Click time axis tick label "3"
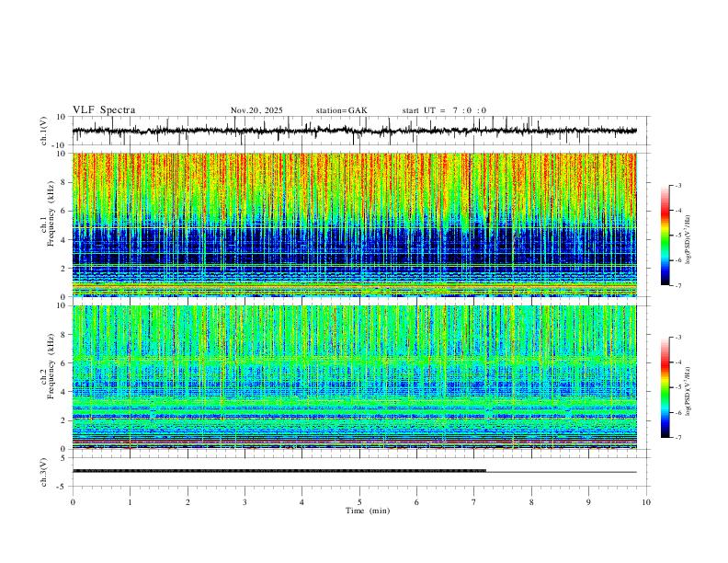Viewport: 728px width, 563px height. coord(245,502)
